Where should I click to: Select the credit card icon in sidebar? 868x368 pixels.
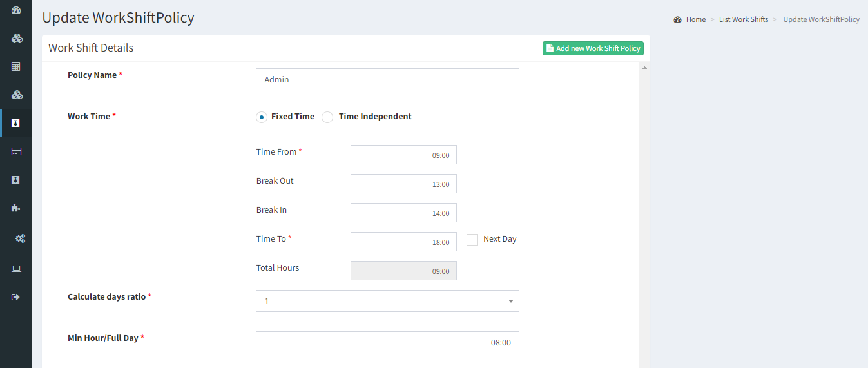click(x=16, y=151)
